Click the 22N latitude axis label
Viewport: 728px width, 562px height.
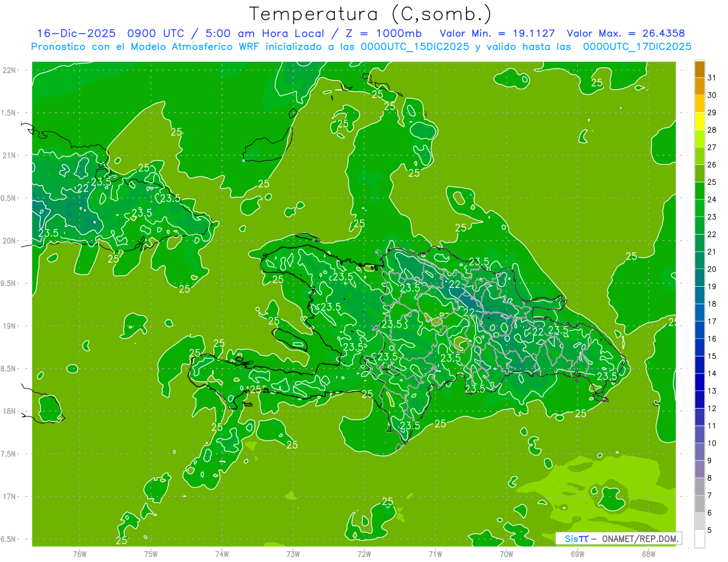tap(8, 70)
